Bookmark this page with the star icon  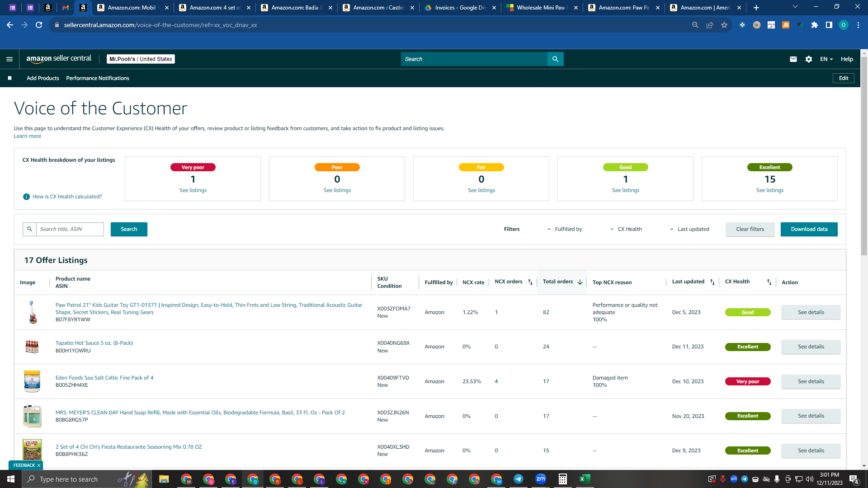tap(724, 25)
